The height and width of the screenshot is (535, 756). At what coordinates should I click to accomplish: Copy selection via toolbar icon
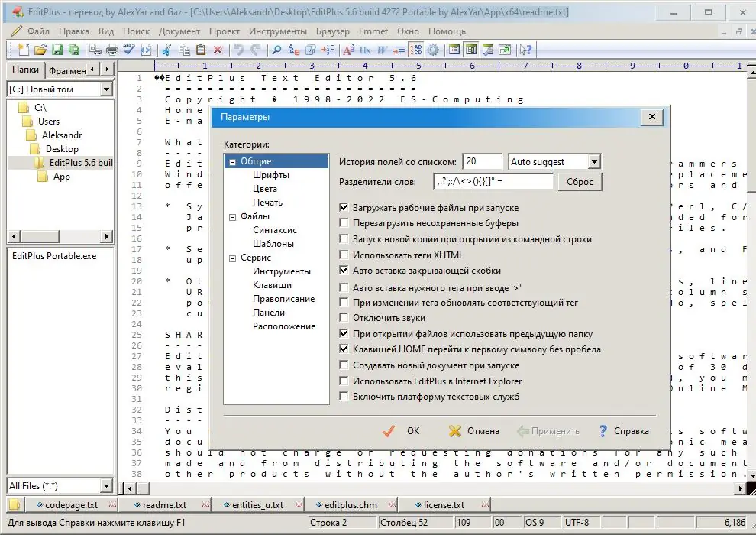(184, 50)
